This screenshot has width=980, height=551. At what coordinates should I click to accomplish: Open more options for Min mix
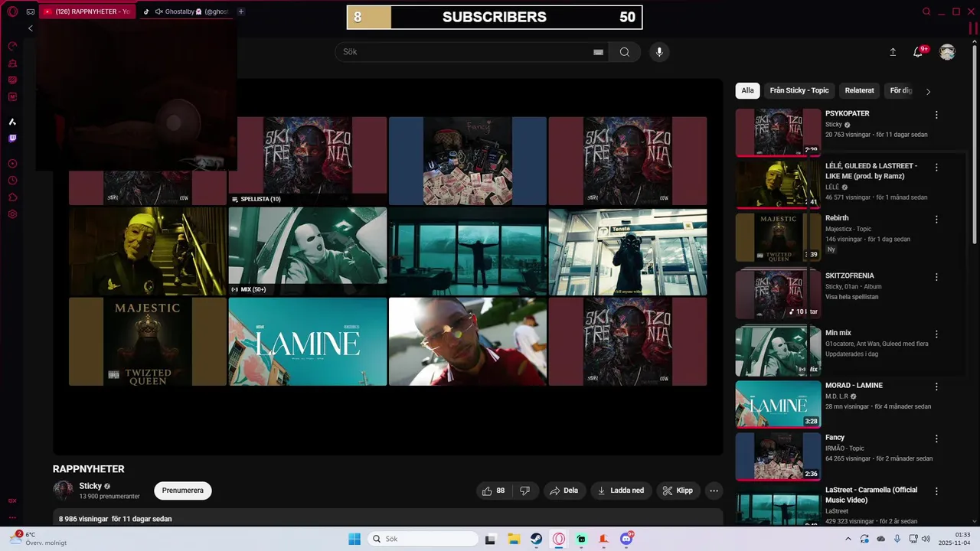(936, 334)
